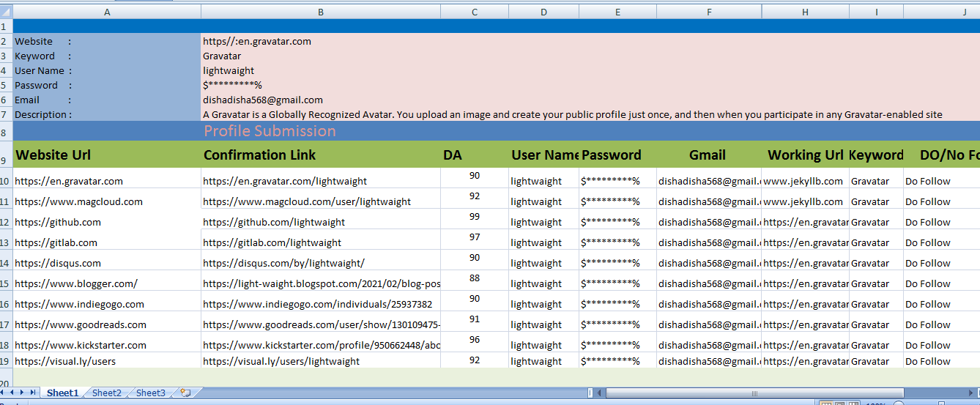Viewport: 980px width, 405px height.
Task: Click the email 'dishadisha568@gmail.com' in row 6
Action: click(263, 100)
